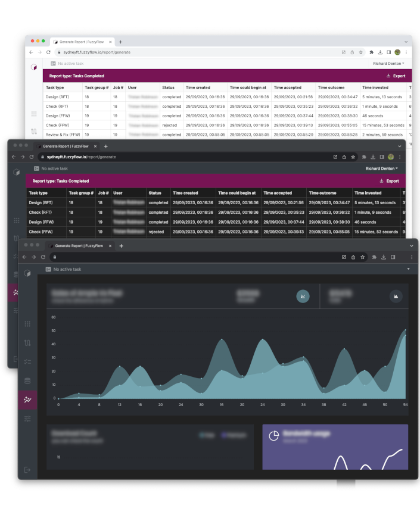Open Richard Denton dropdown in dark report window

(x=381, y=168)
